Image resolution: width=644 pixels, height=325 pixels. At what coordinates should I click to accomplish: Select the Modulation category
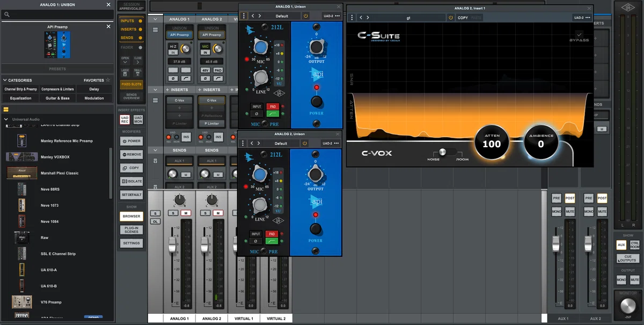pyautogui.click(x=94, y=98)
